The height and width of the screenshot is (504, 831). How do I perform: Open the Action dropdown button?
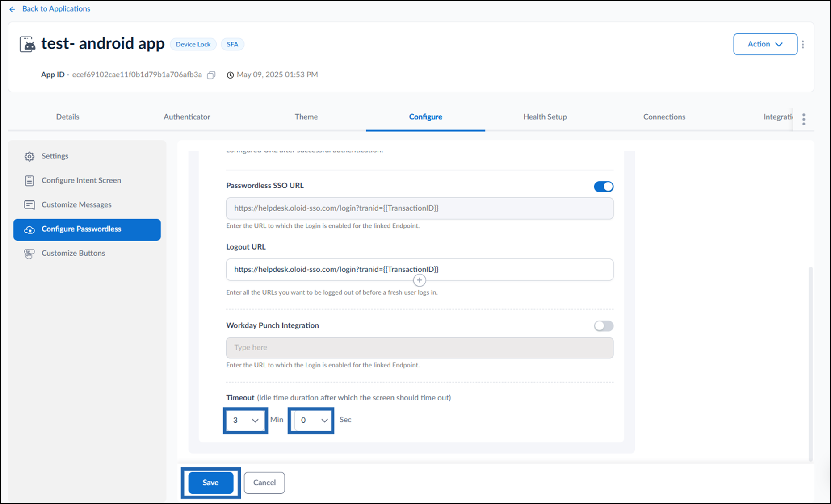[x=765, y=44]
